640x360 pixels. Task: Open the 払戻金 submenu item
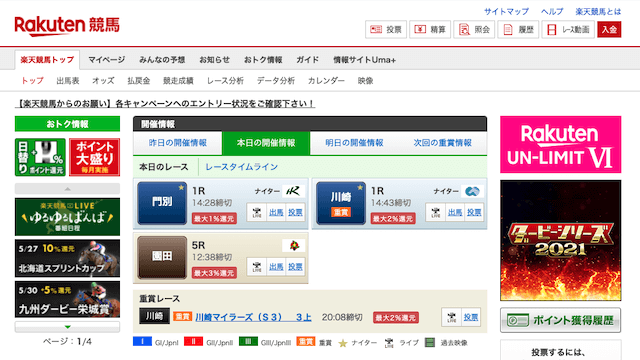click(x=139, y=80)
